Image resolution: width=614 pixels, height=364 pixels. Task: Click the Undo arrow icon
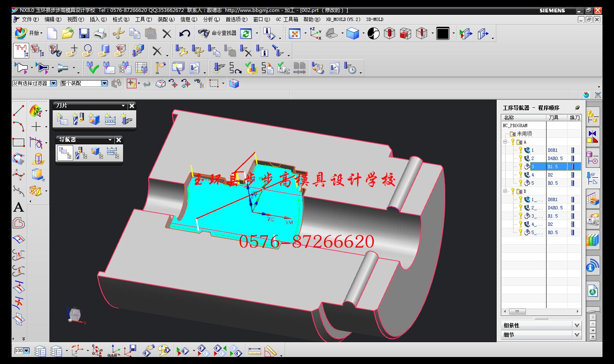pyautogui.click(x=185, y=33)
